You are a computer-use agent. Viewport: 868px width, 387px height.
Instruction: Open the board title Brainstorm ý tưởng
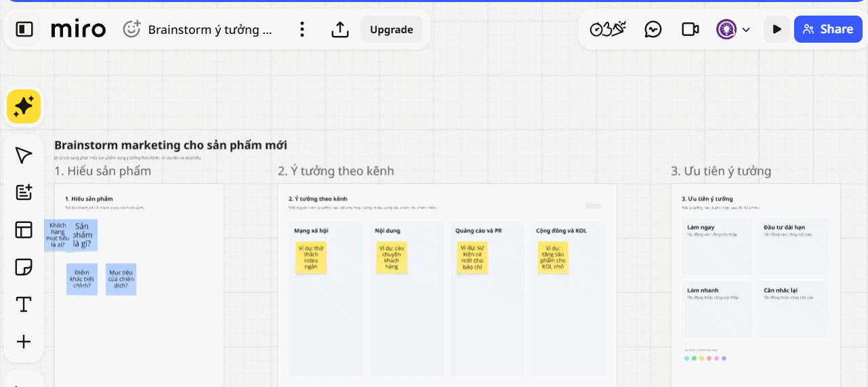click(210, 29)
